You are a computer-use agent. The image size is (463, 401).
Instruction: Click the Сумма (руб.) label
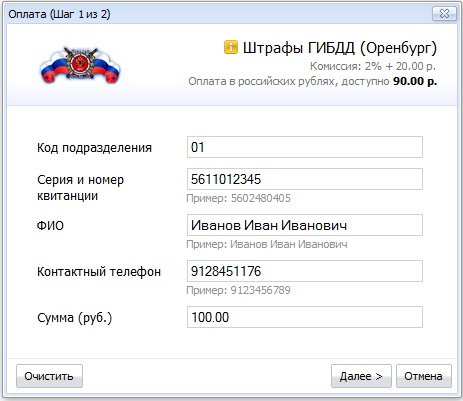74,318
